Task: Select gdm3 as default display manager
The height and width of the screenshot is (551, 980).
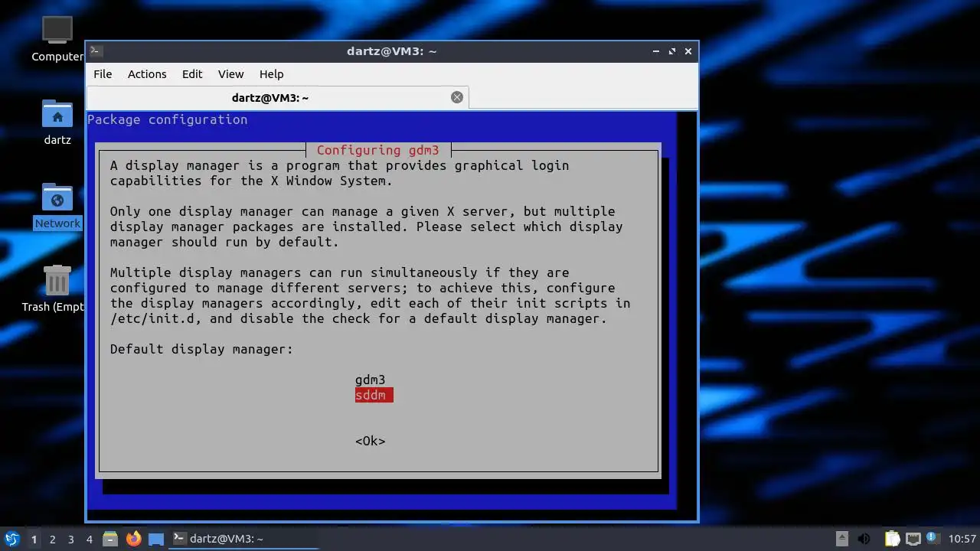Action: [371, 380]
